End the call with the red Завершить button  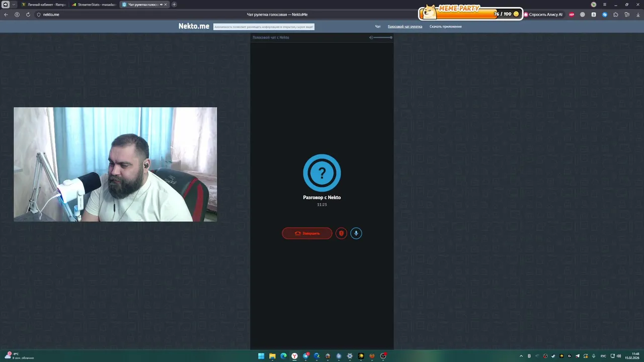coord(307,233)
